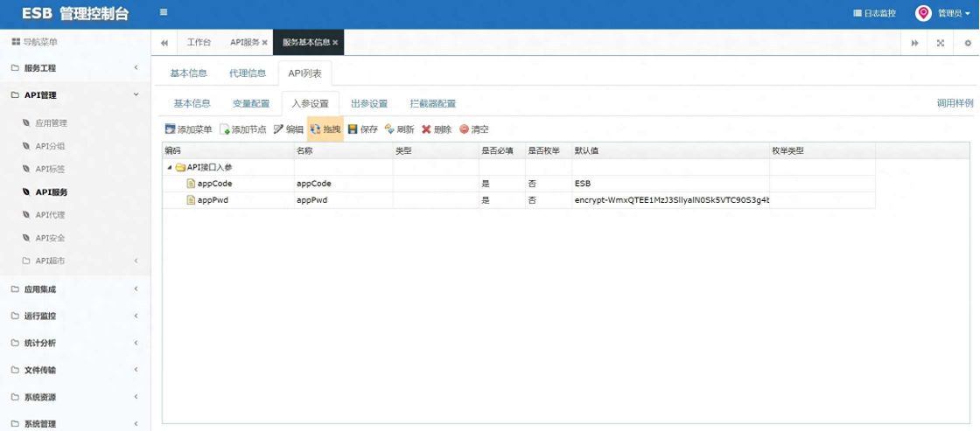Expand the 文件传输 sidebar menu
980x431 pixels.
click(x=75, y=370)
